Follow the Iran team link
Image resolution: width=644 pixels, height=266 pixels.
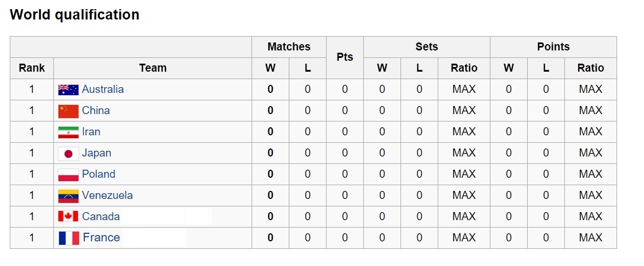pos(91,132)
